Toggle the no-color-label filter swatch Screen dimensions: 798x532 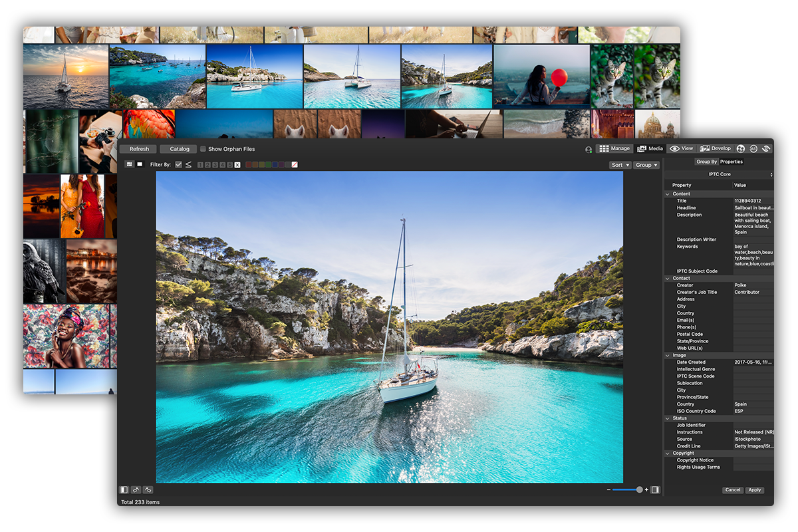click(295, 164)
